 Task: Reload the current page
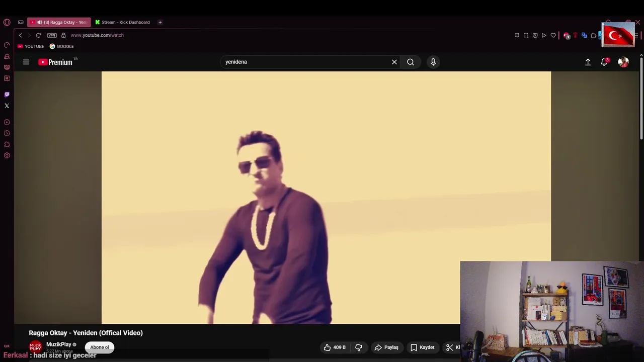click(38, 35)
